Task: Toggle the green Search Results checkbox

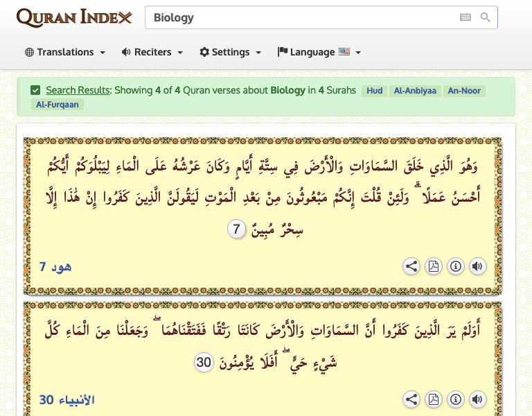Action: pos(35,90)
